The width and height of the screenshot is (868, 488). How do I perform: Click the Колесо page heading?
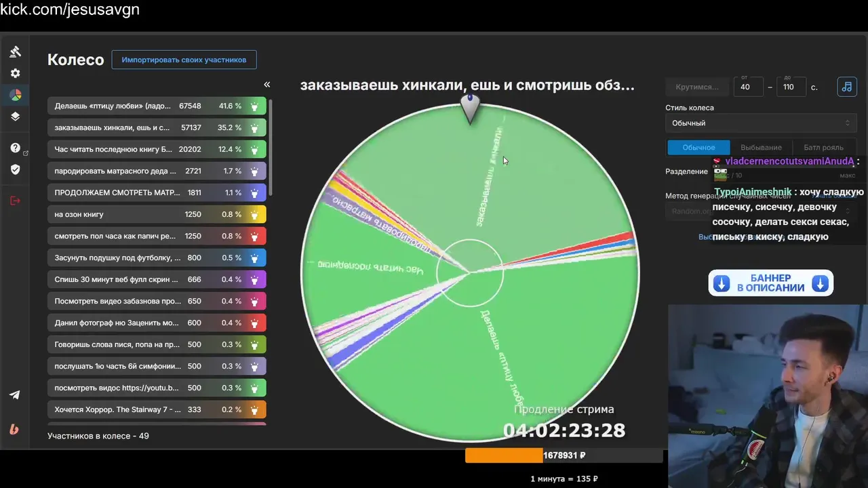pyautogui.click(x=75, y=60)
